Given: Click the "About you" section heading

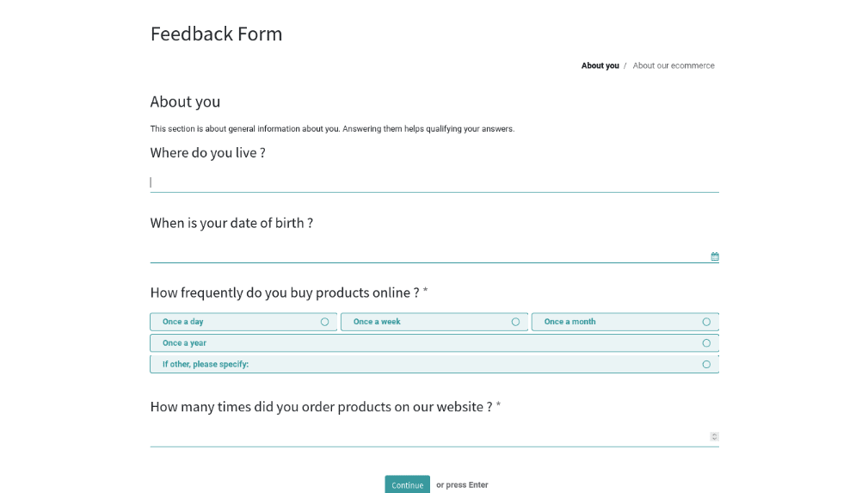Looking at the screenshot, I should [x=185, y=102].
